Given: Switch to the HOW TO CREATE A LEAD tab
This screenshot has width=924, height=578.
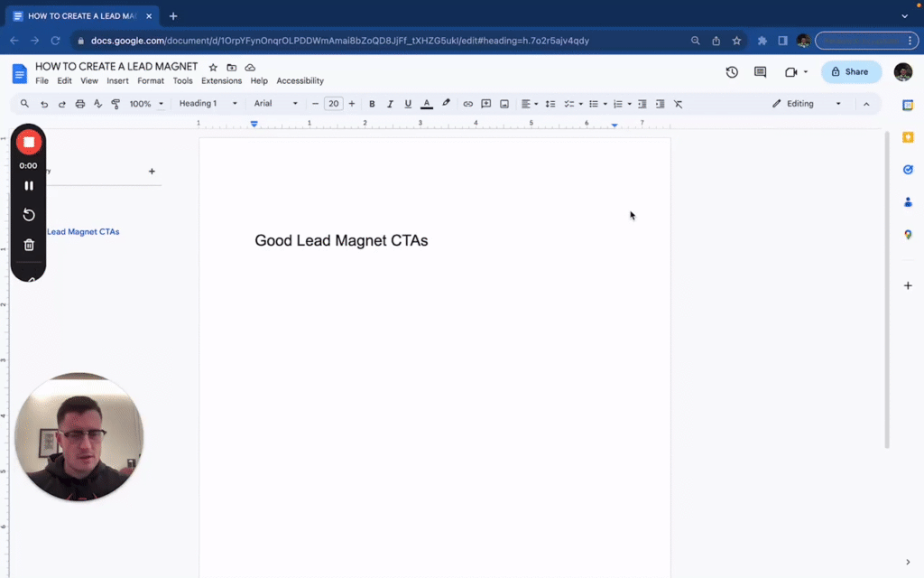Looking at the screenshot, I should coord(81,15).
